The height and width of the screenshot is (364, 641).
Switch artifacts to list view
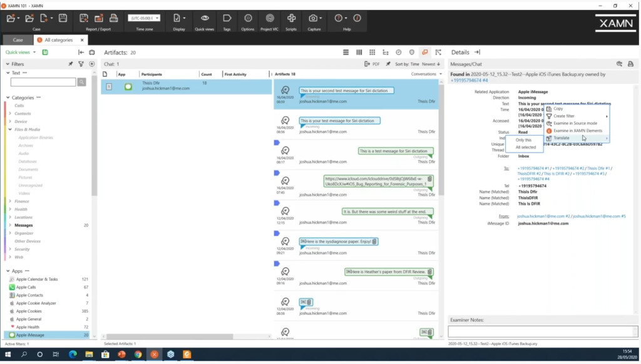tap(346, 53)
